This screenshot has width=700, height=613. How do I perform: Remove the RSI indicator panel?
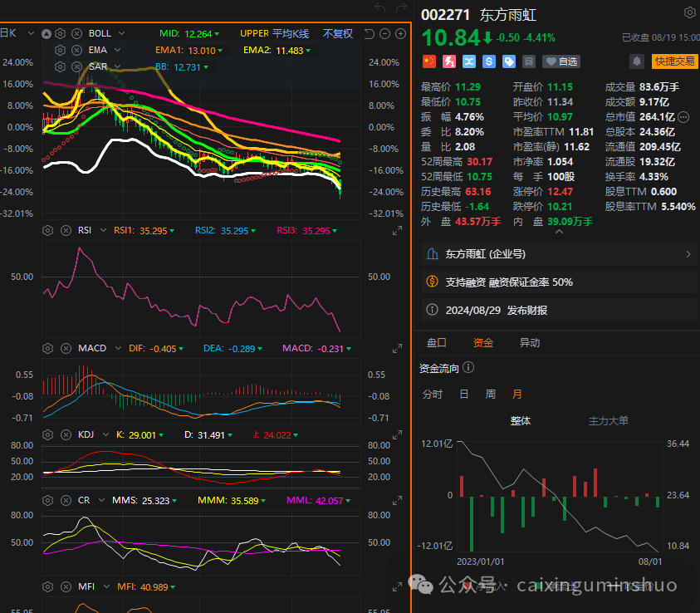point(64,231)
